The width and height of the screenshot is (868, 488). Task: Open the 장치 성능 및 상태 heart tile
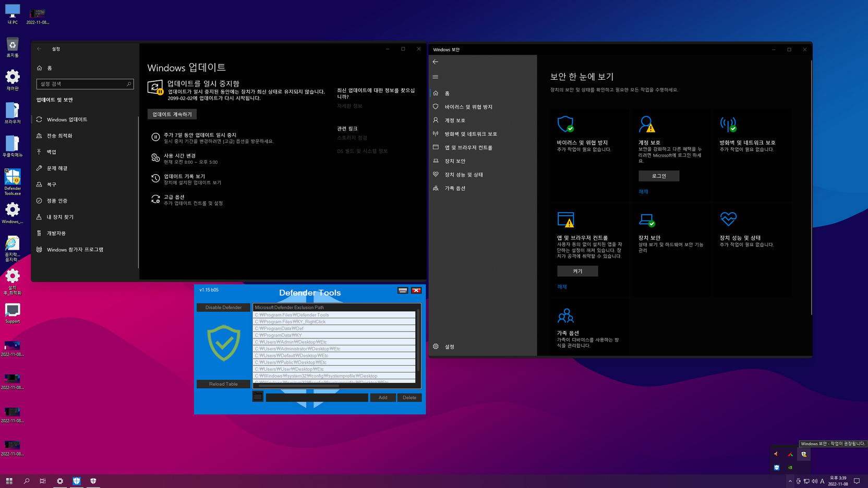[x=752, y=250]
